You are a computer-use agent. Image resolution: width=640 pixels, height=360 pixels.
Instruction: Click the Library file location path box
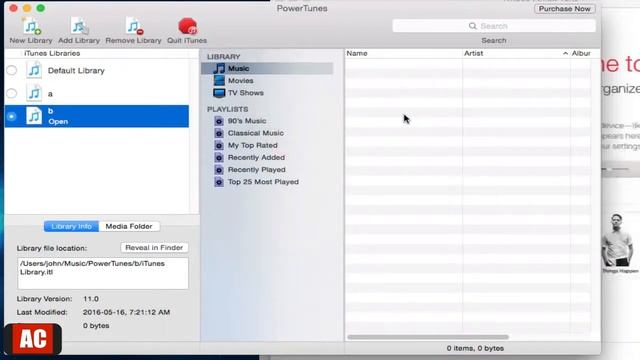(103, 273)
